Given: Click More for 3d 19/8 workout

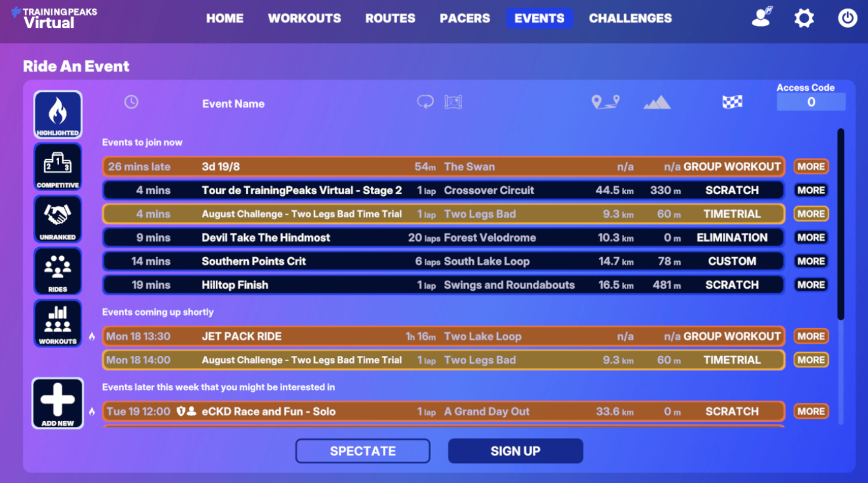Looking at the screenshot, I should [811, 167].
